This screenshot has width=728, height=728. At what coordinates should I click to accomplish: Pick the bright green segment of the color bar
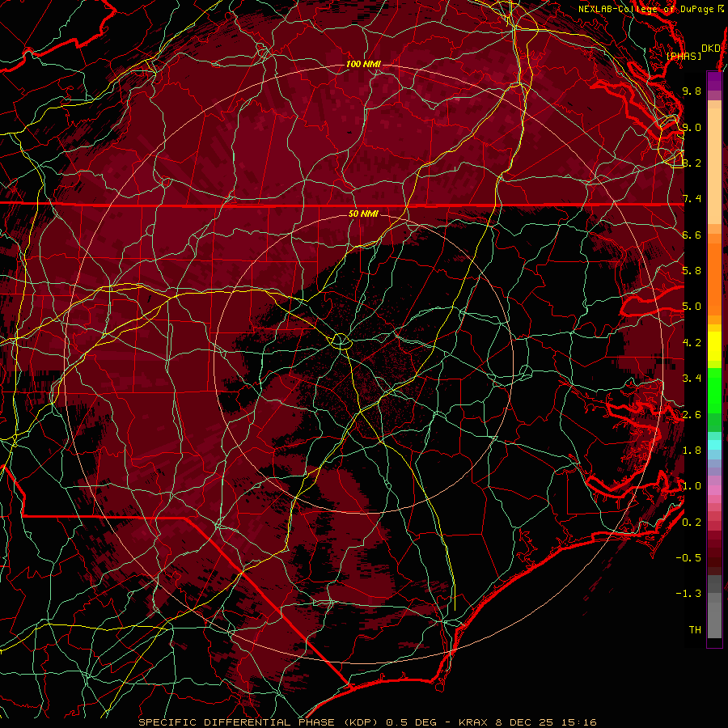pyautogui.click(x=714, y=390)
